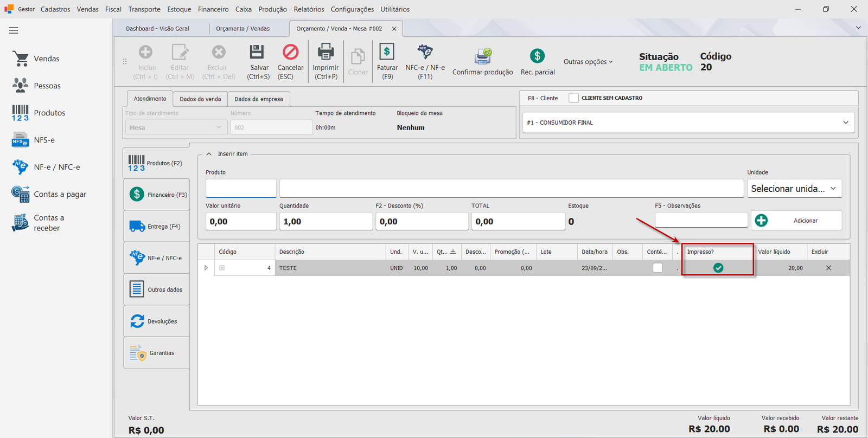Open NFS-e in the sidebar
The width and height of the screenshot is (868, 438).
(34, 140)
